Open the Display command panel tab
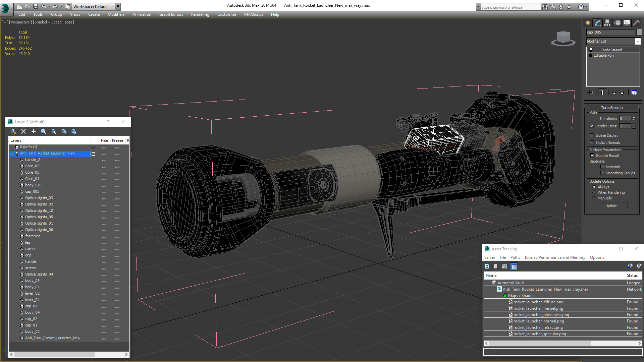Image resolution: width=644 pixels, height=362 pixels. pos(627,23)
